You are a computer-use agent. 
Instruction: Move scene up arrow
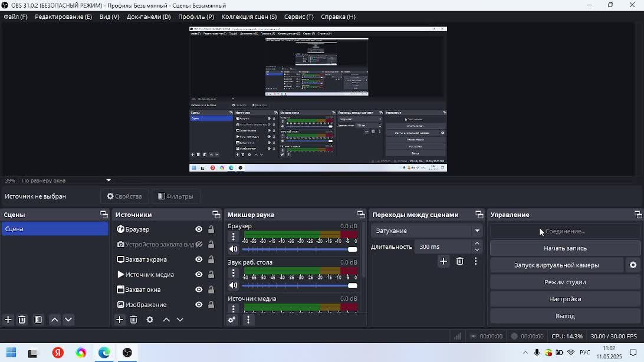55,320
